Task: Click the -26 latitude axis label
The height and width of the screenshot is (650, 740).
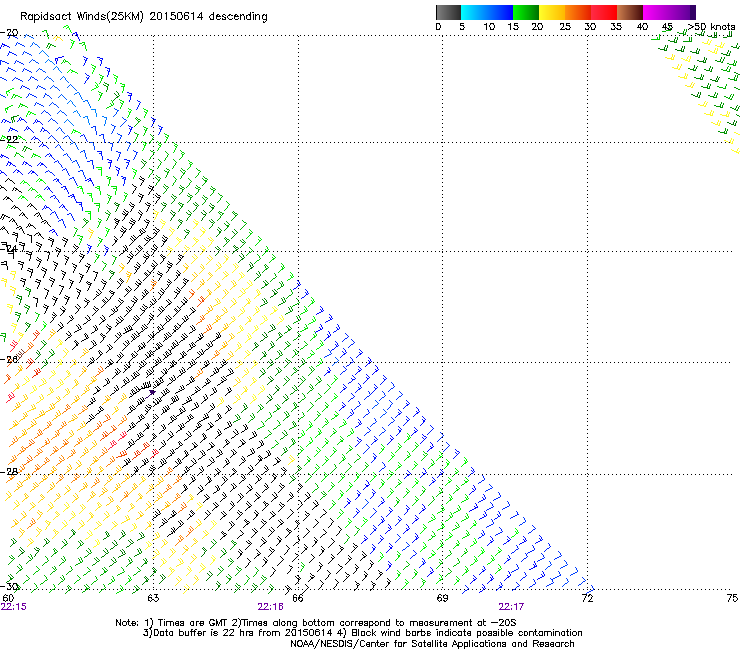Action: (9, 359)
